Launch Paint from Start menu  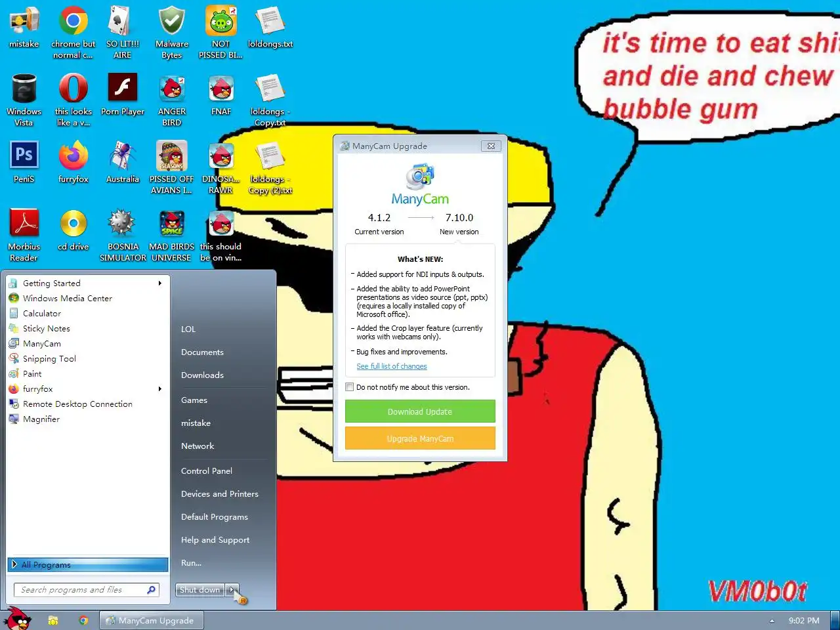point(88,373)
